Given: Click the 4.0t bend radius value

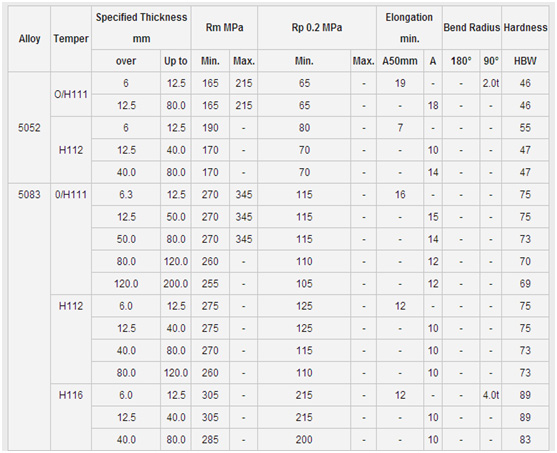Looking at the screenshot, I should (x=491, y=395).
